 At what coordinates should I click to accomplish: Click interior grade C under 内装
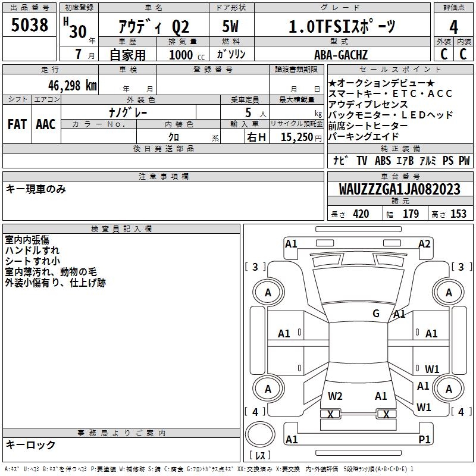(x=463, y=54)
